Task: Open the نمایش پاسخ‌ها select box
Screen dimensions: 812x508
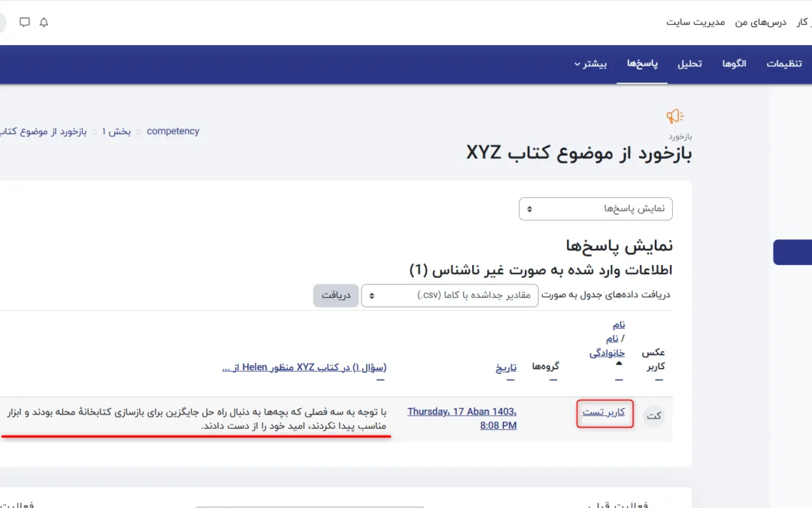Action: 595,208
